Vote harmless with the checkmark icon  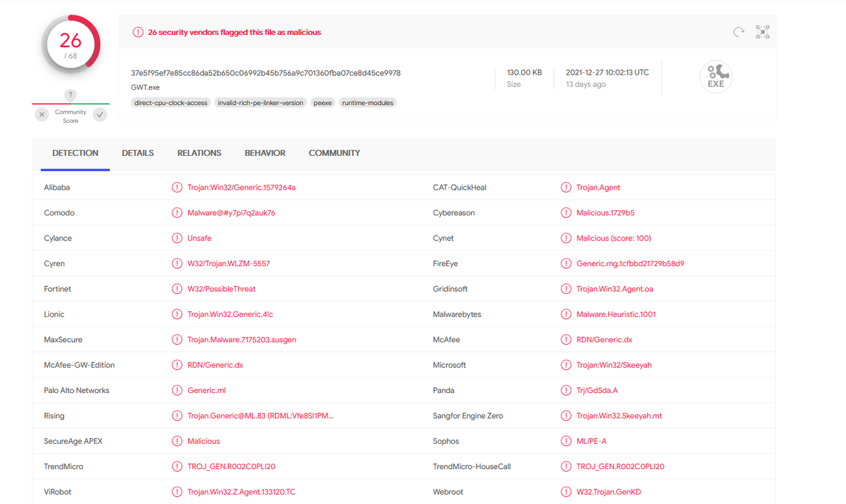[x=100, y=115]
